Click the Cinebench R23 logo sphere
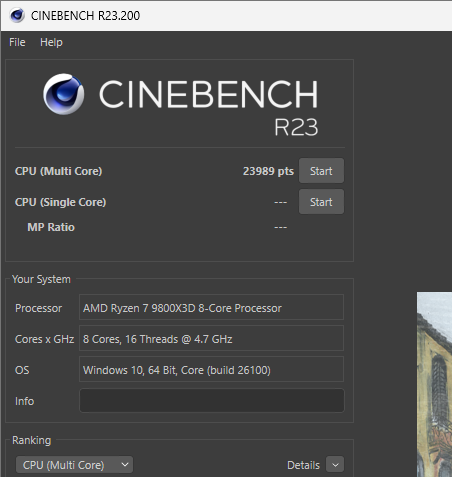 (63, 94)
